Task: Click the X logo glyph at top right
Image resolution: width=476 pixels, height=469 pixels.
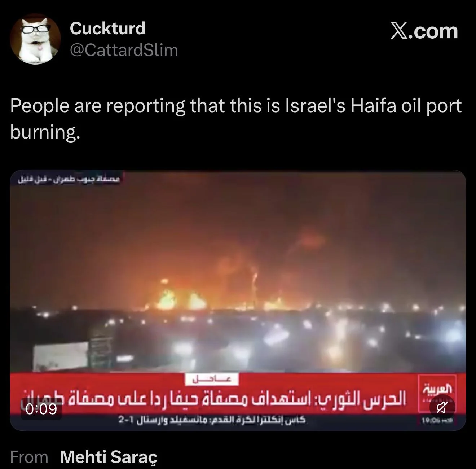Action: (401, 31)
